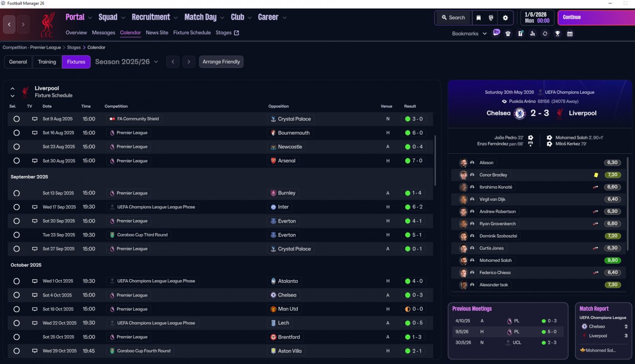This screenshot has width=635, height=364.
Task: Click the Brentford club badge
Action: 273,337
